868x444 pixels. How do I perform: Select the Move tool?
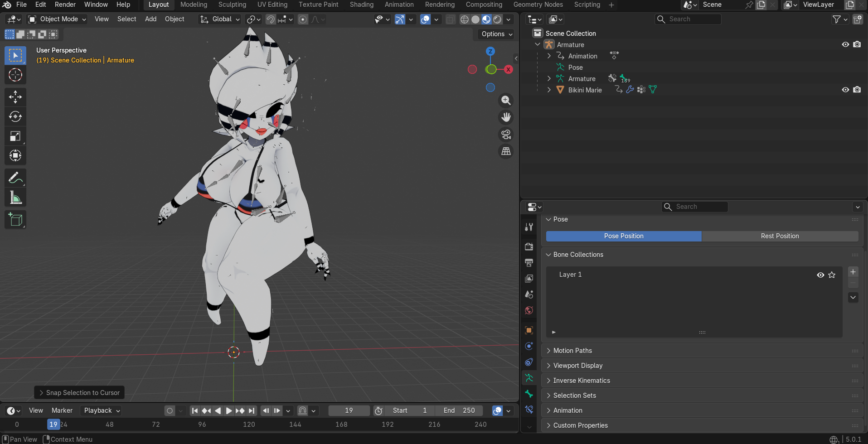15,97
